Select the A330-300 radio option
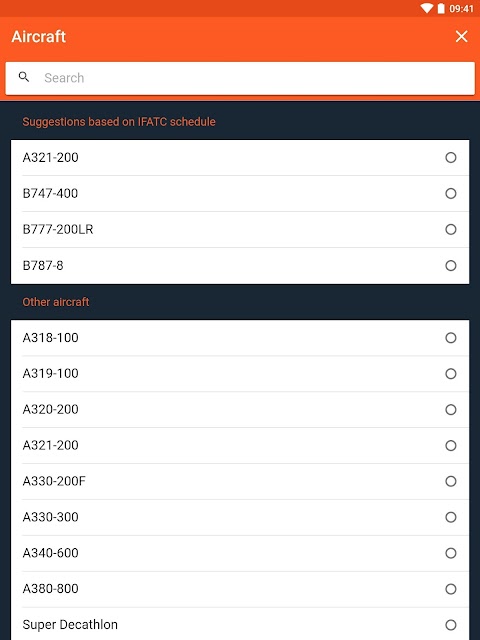Viewport: 480px width, 640px height. point(451,518)
